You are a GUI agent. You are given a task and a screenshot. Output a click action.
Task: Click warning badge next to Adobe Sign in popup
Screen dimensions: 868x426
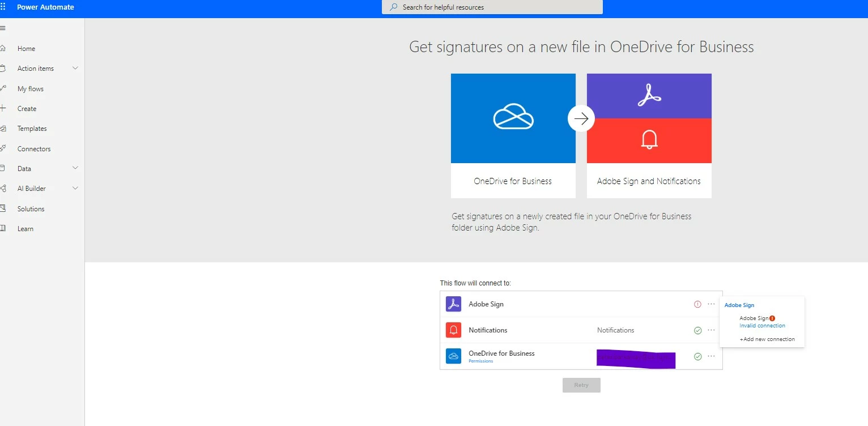(772, 318)
